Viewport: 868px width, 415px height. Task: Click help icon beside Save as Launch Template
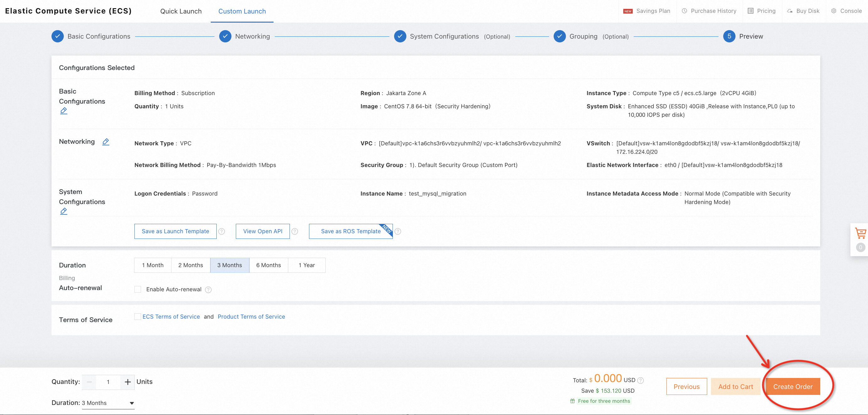[222, 231]
